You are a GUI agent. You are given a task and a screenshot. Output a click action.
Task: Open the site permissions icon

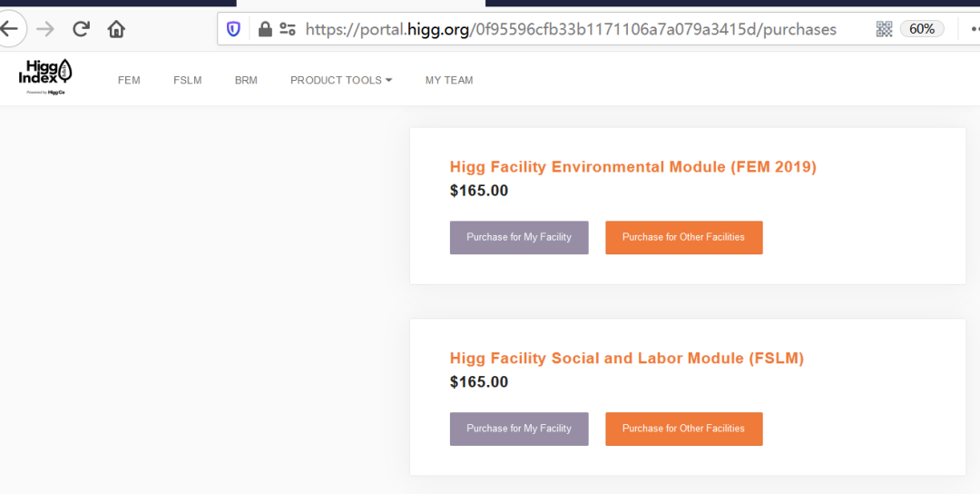288,29
